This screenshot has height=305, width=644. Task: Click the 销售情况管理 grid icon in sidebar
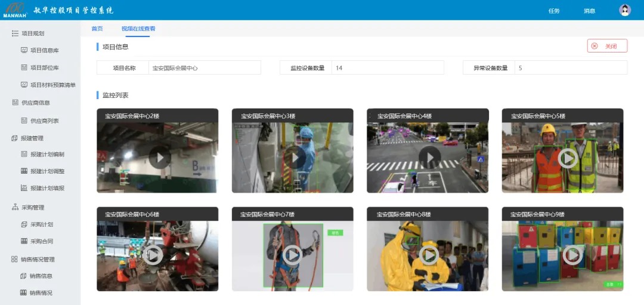click(x=15, y=260)
